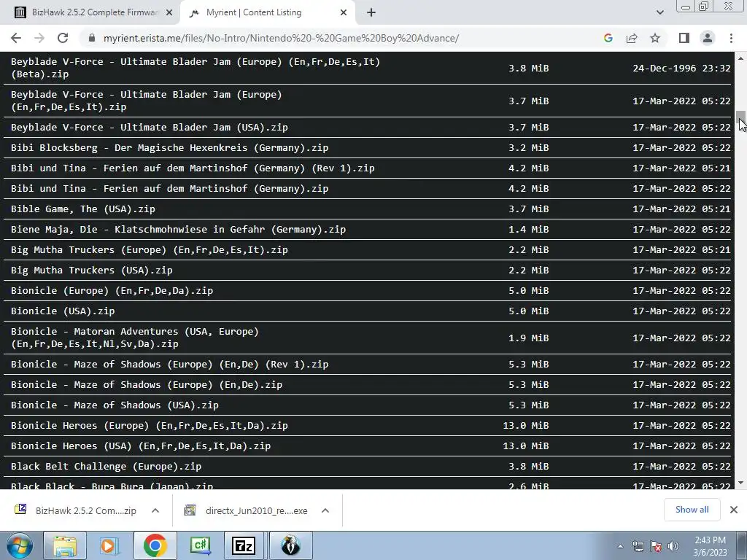This screenshot has width=747, height=560.
Task: Download Black Belt Challenge (Europe).zip
Action: click(x=106, y=467)
